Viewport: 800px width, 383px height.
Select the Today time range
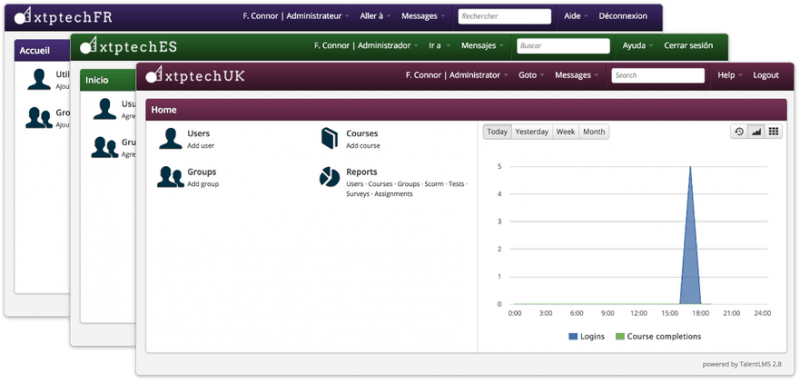(497, 132)
